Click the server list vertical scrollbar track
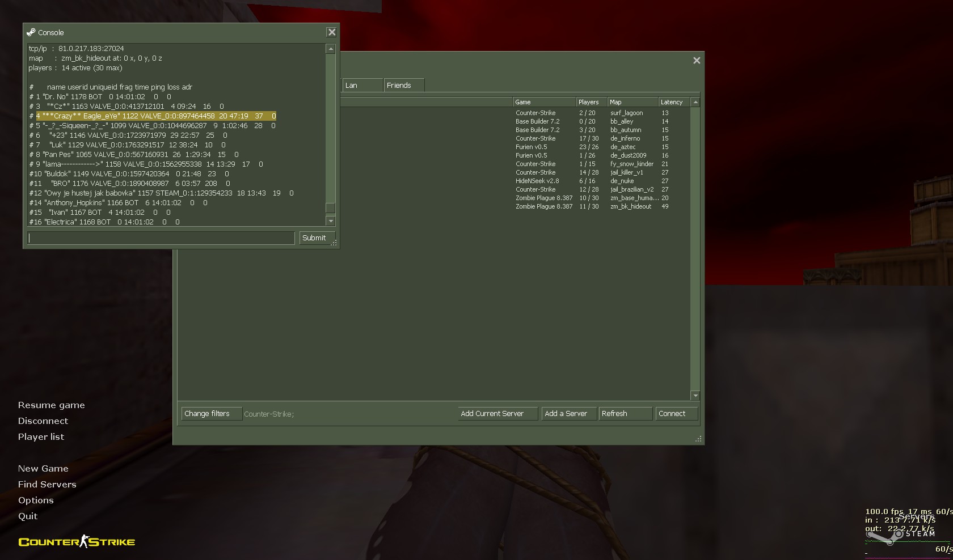Viewport: 953px width, 560px height. pos(695,248)
